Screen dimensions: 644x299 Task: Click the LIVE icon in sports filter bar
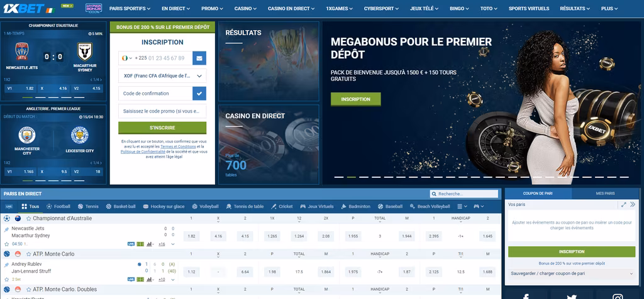9,207
